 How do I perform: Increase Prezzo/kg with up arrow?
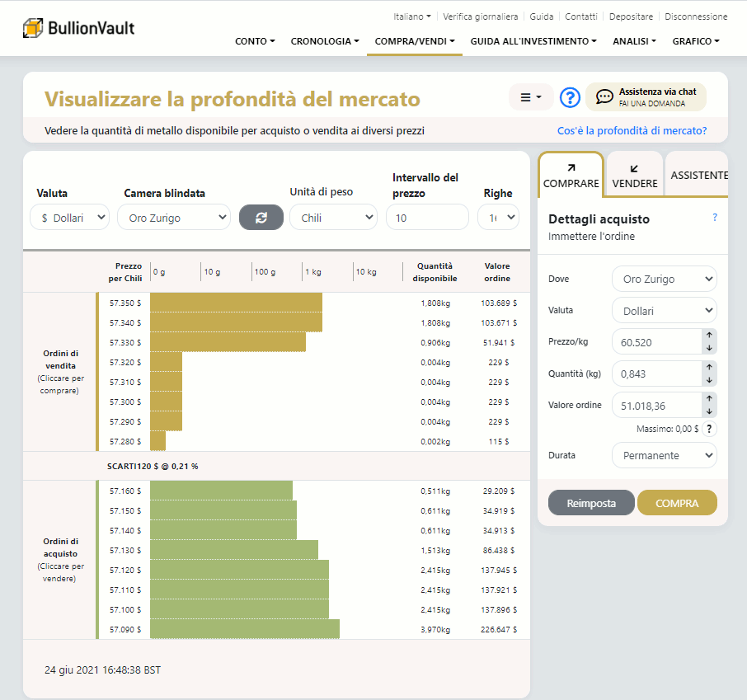[x=709, y=335]
